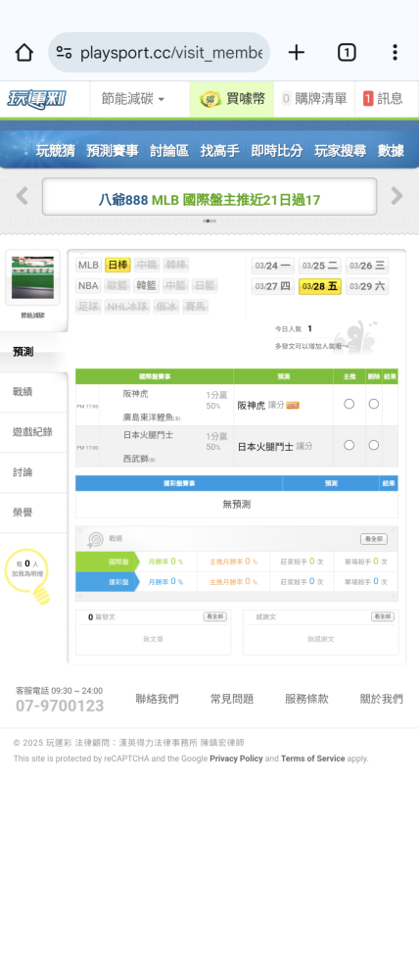Viewport: 419px width, 980px height.
Task: Expand the 節能減碳 user dropdown
Action: pyautogui.click(x=133, y=99)
